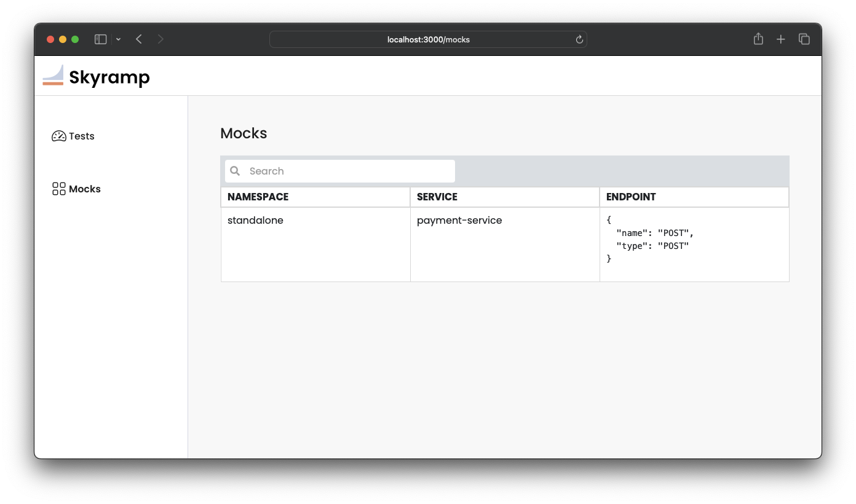Open a new tab with plus icon
The width and height of the screenshot is (856, 504).
click(780, 39)
